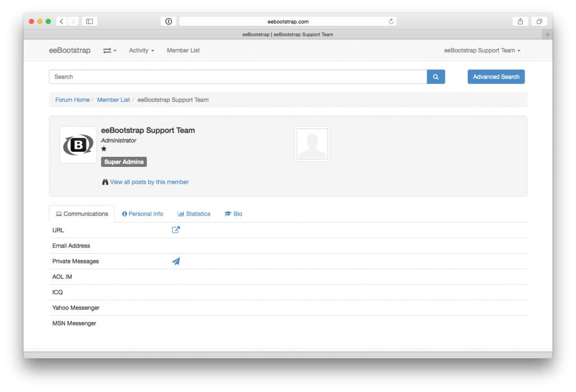The height and width of the screenshot is (392, 576).
Task: Send private message via paper plane icon
Action: pyautogui.click(x=176, y=261)
